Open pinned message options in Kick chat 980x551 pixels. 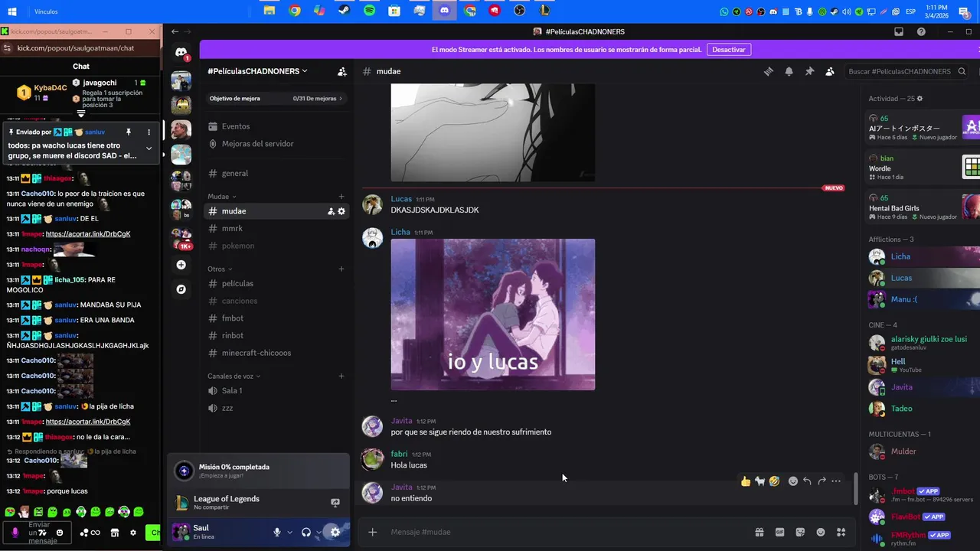tap(149, 132)
